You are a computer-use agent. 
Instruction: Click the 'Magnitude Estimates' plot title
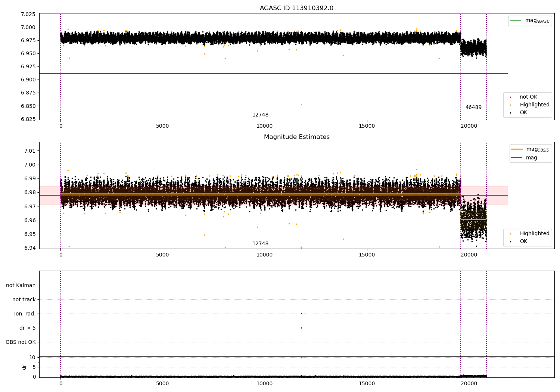[296, 137]
